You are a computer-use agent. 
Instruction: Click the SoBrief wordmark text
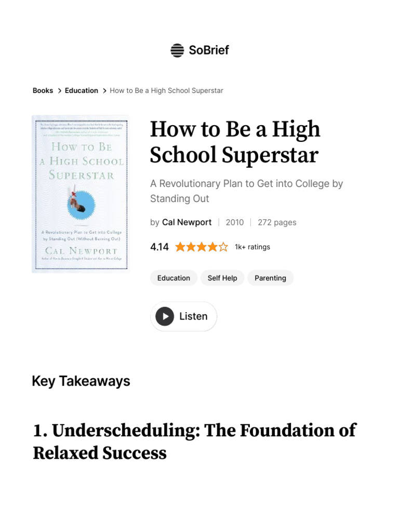pos(209,50)
